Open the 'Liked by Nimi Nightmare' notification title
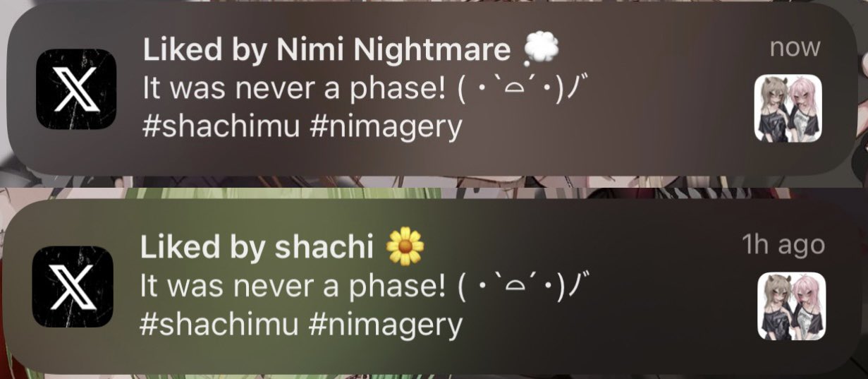 tap(326, 50)
